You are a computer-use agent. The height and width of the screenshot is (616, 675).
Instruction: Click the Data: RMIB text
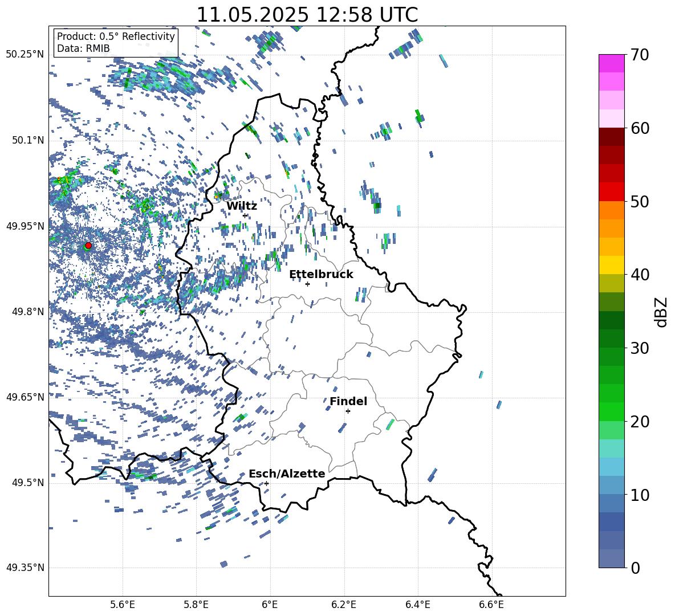83,48
